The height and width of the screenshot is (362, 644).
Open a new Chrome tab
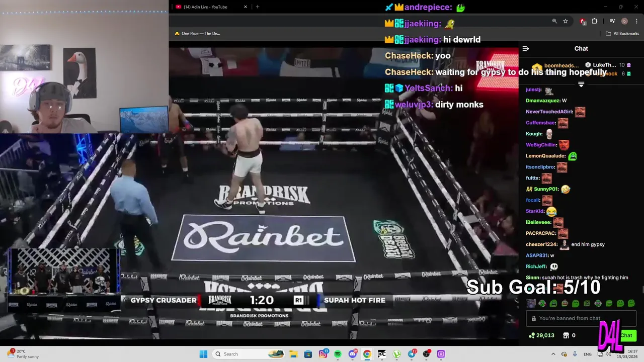coord(258,7)
